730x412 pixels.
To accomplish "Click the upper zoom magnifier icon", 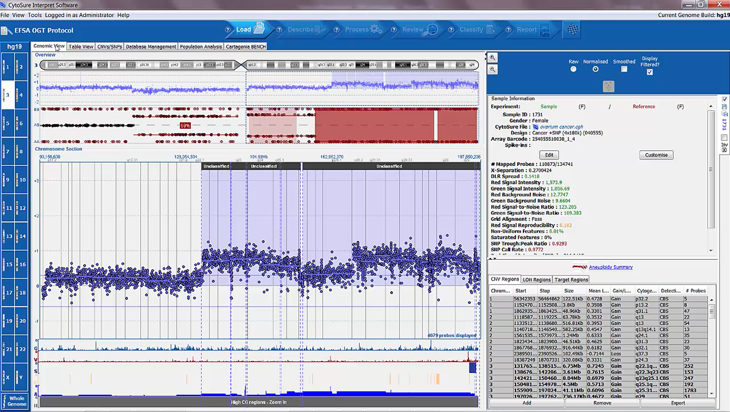I will coord(493,58).
